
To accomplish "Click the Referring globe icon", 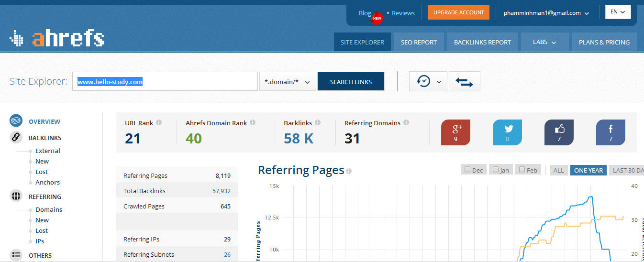I will (x=16, y=196).
